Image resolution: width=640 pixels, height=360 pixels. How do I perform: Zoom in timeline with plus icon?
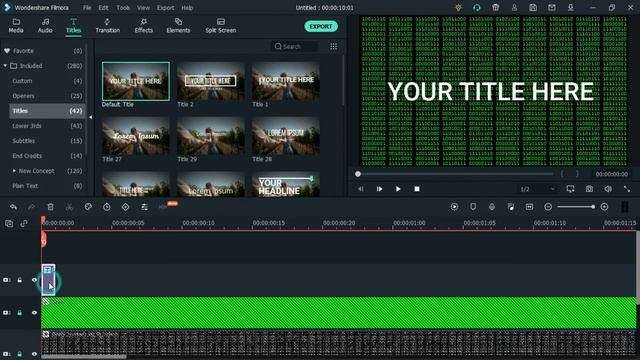pyautogui.click(x=604, y=207)
